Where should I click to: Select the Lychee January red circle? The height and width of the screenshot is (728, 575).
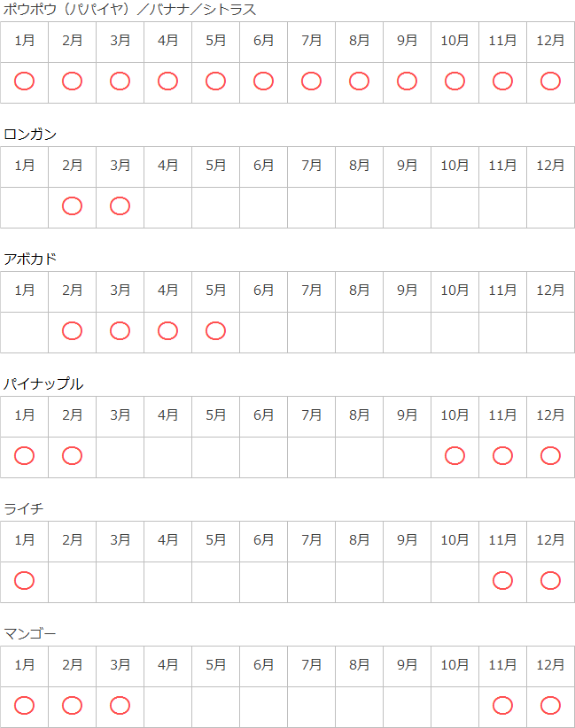click(x=25, y=581)
